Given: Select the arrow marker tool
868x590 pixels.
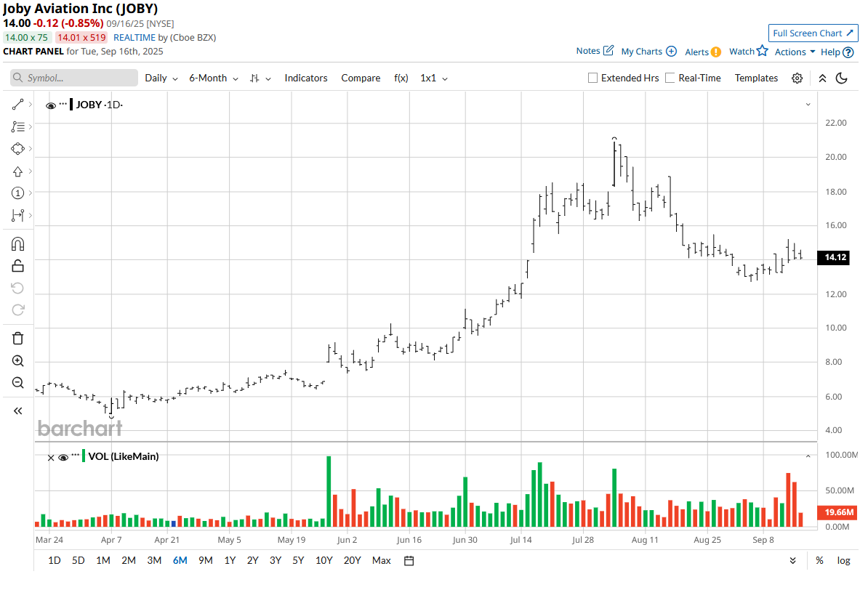Looking at the screenshot, I should point(17,171).
